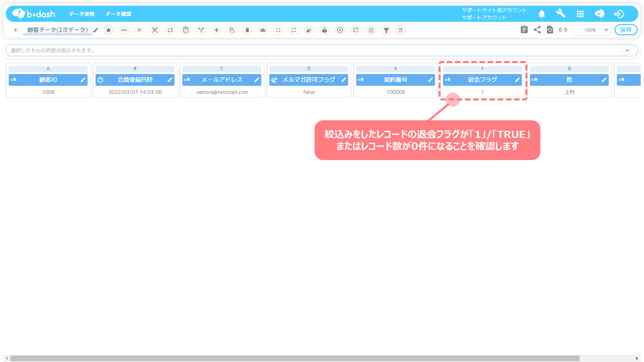Screen dimensions: 644x362
Task: Select cell 1008 under 顧客ID
Action: [x=48, y=92]
